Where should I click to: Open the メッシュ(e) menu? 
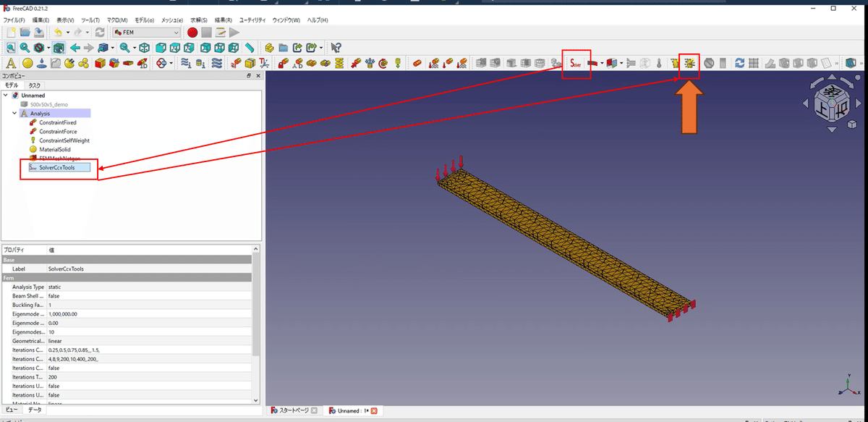[171, 20]
